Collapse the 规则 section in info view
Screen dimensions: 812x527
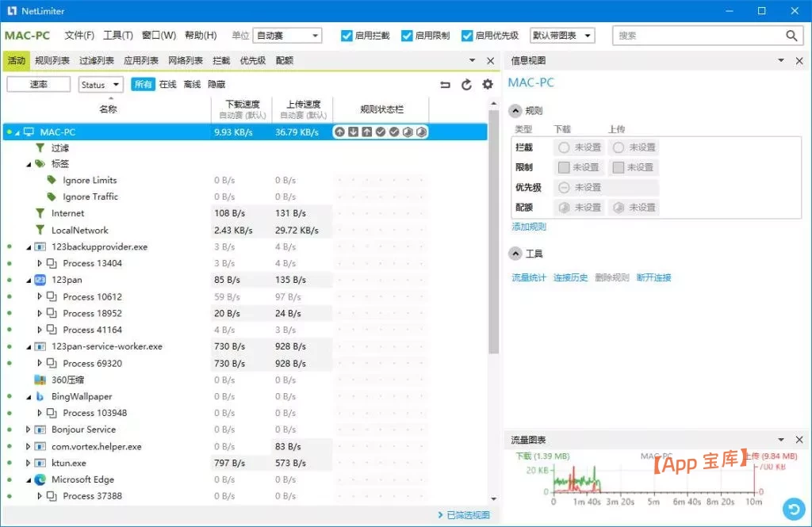[x=515, y=111]
